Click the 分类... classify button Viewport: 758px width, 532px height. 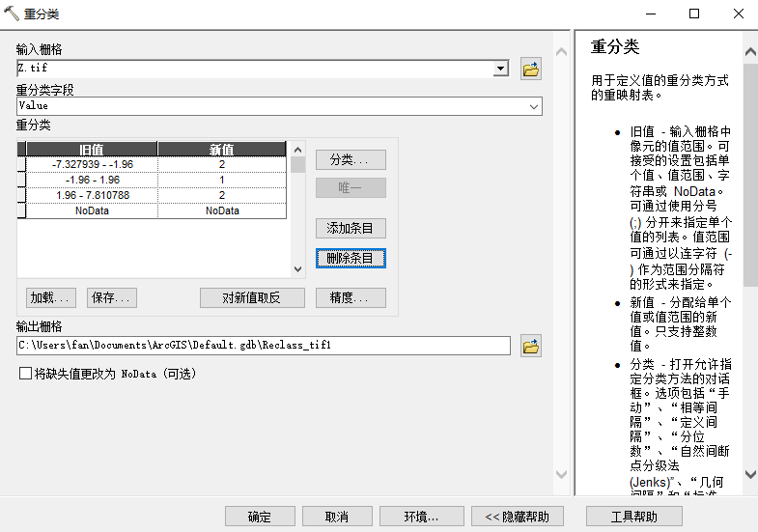(x=351, y=160)
